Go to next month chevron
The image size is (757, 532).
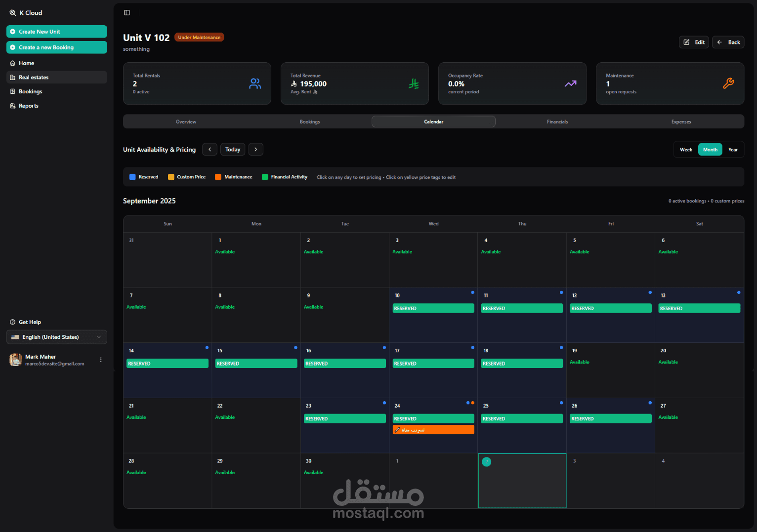point(255,149)
